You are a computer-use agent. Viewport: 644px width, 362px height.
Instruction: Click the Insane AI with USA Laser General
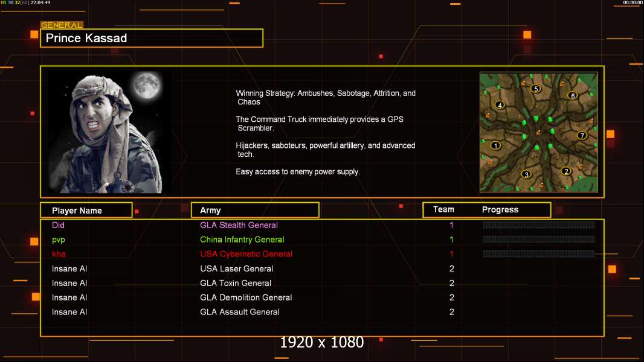[69, 268]
